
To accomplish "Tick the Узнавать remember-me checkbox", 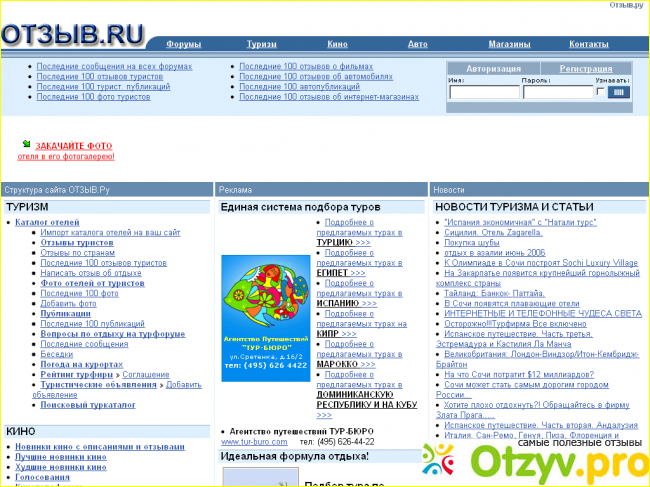I will click(x=600, y=92).
